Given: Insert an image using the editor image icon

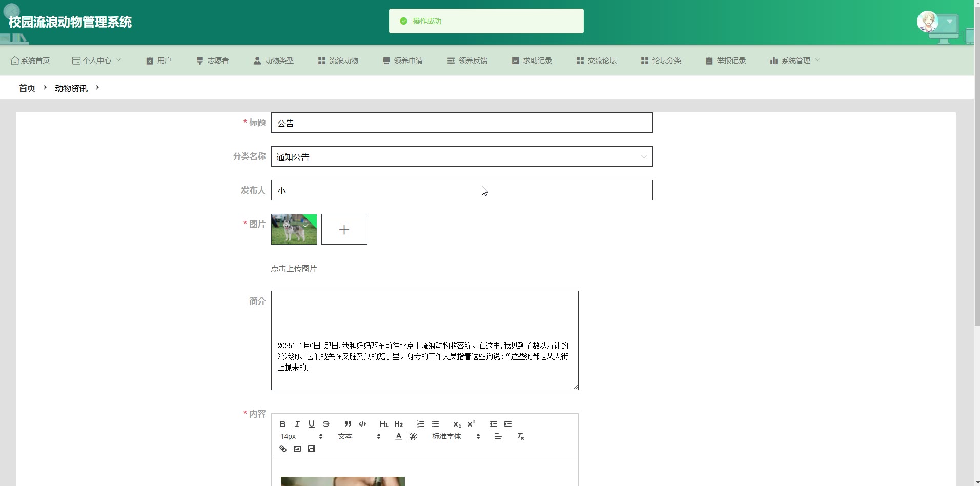Looking at the screenshot, I should click(x=297, y=449).
